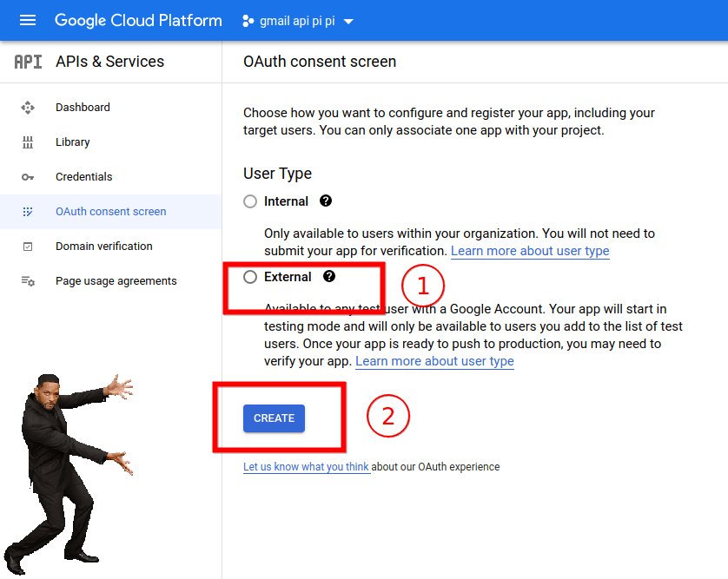Image resolution: width=728 pixels, height=579 pixels.
Task: Click the OAuth consent screen page title
Action: point(320,62)
